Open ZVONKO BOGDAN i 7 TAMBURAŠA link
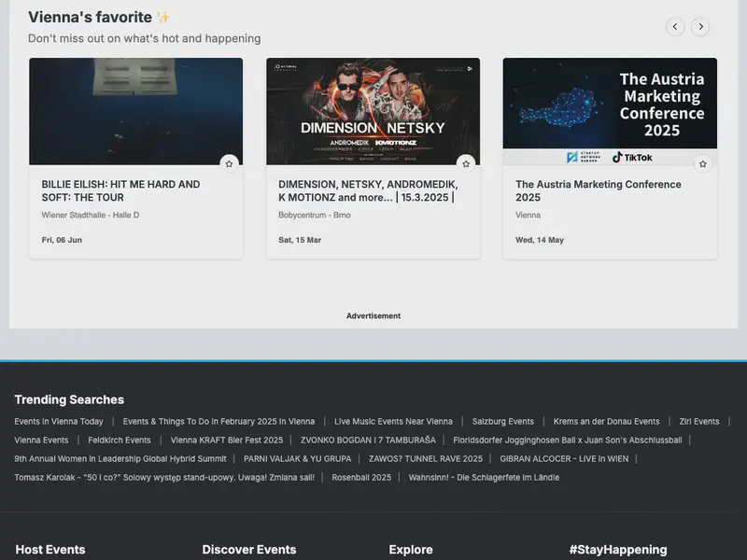This screenshot has width=747, height=560. [x=368, y=440]
